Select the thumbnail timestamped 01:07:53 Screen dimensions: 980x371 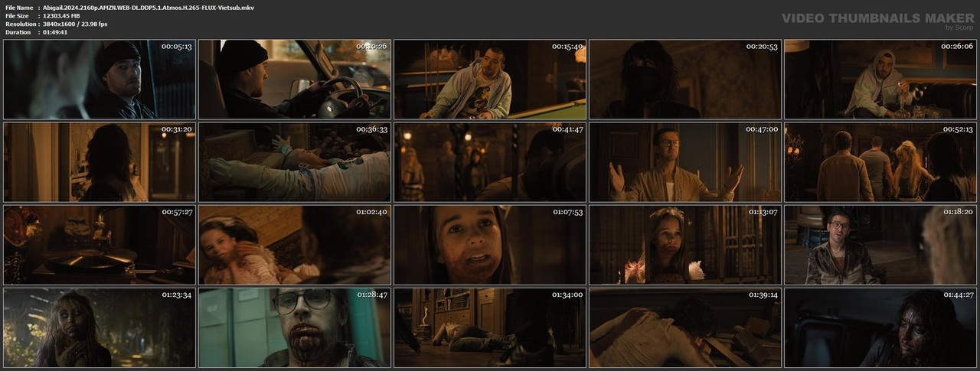tap(490, 245)
